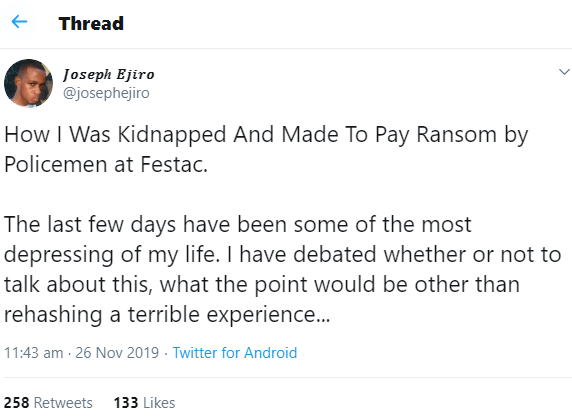Click the 'talk about this' text line
Screen dimensions: 572x418
pyautogui.click(x=262, y=285)
